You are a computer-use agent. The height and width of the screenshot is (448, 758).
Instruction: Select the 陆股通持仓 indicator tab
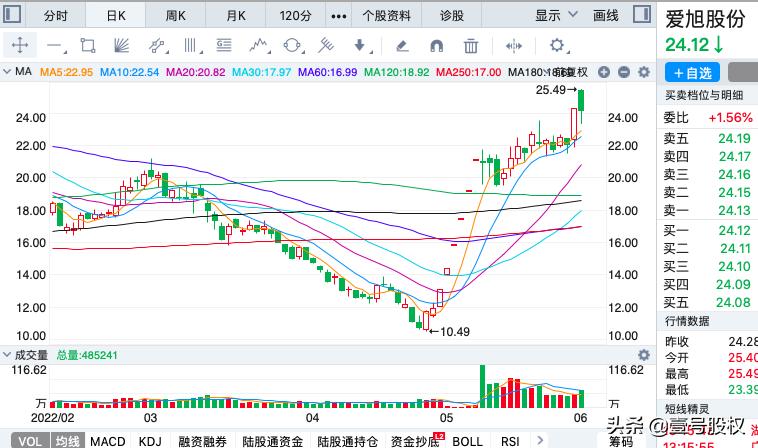click(347, 441)
